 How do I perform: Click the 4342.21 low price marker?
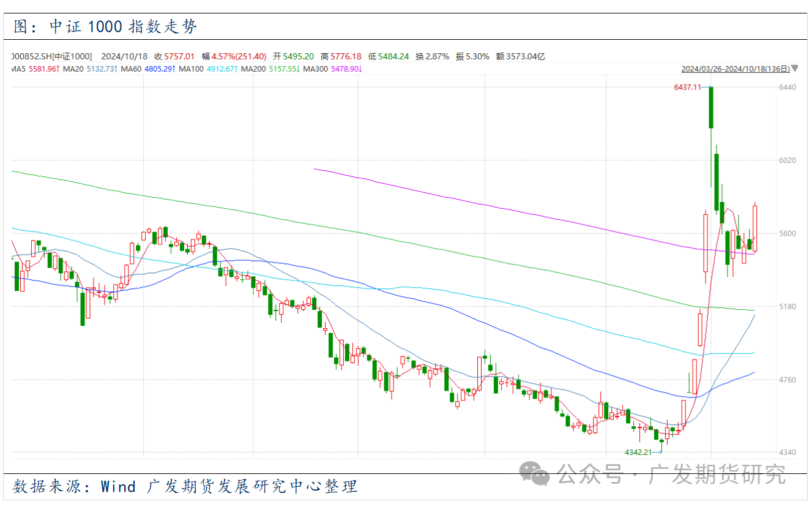pos(638,452)
